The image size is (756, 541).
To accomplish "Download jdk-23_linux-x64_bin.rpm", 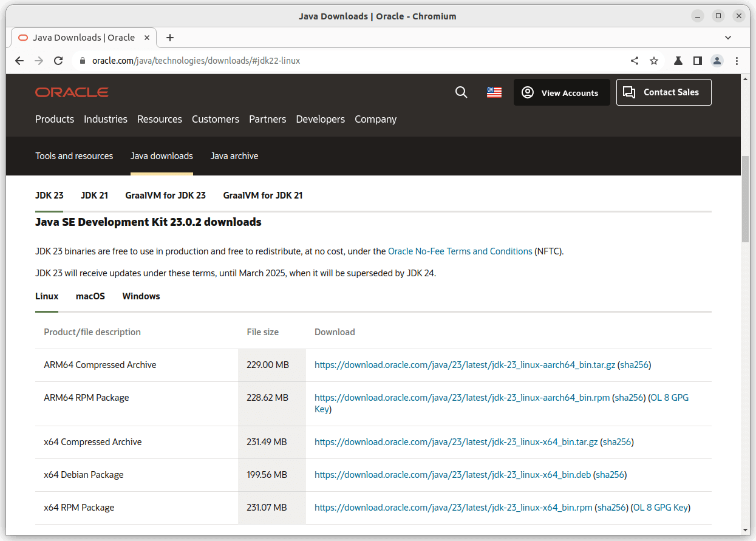I will coord(454,508).
